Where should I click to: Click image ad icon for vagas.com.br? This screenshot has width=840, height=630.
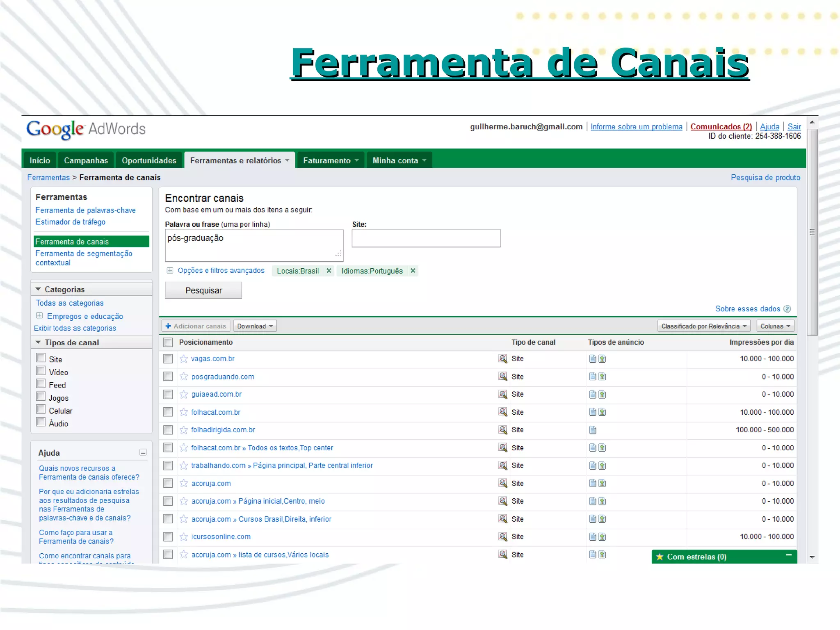click(x=602, y=359)
